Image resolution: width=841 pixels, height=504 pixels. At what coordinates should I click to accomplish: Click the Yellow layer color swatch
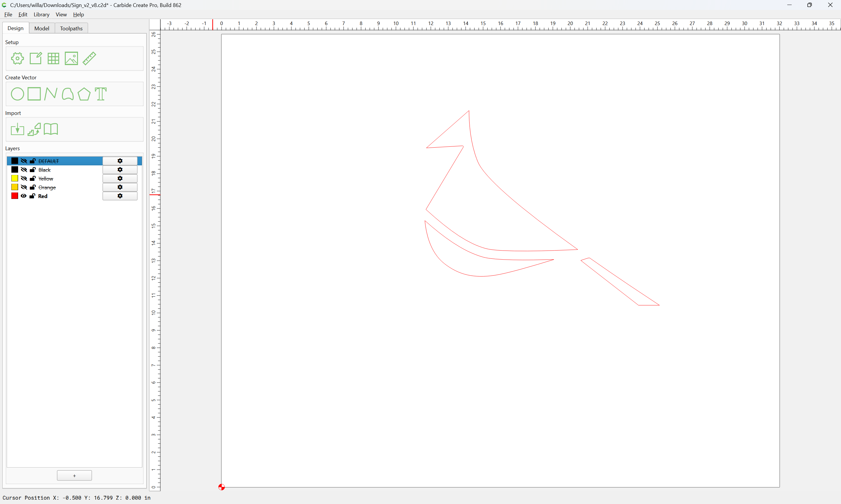pos(15,178)
